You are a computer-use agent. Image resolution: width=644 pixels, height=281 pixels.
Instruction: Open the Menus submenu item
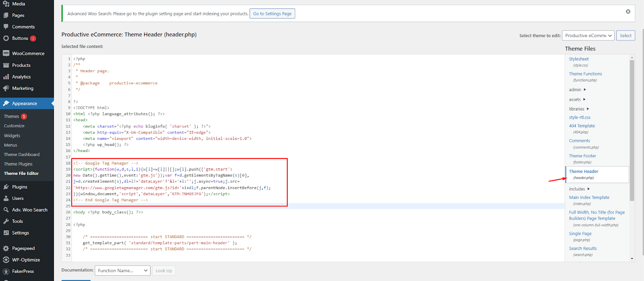coord(10,145)
